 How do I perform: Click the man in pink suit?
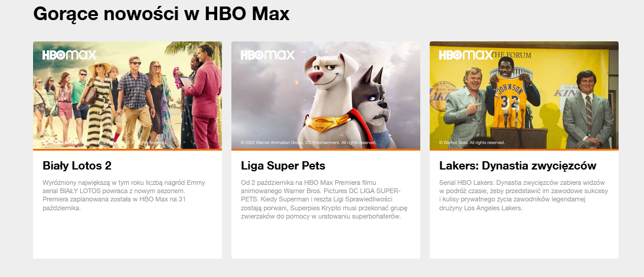pos(204,97)
